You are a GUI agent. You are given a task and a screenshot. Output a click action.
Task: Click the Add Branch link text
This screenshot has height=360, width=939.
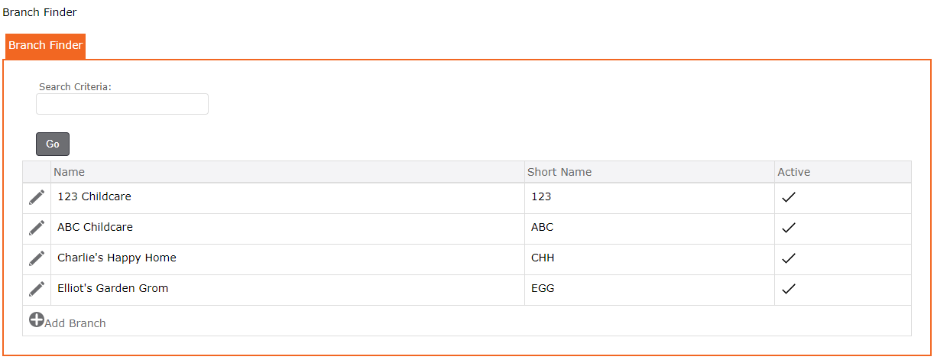coord(75,323)
